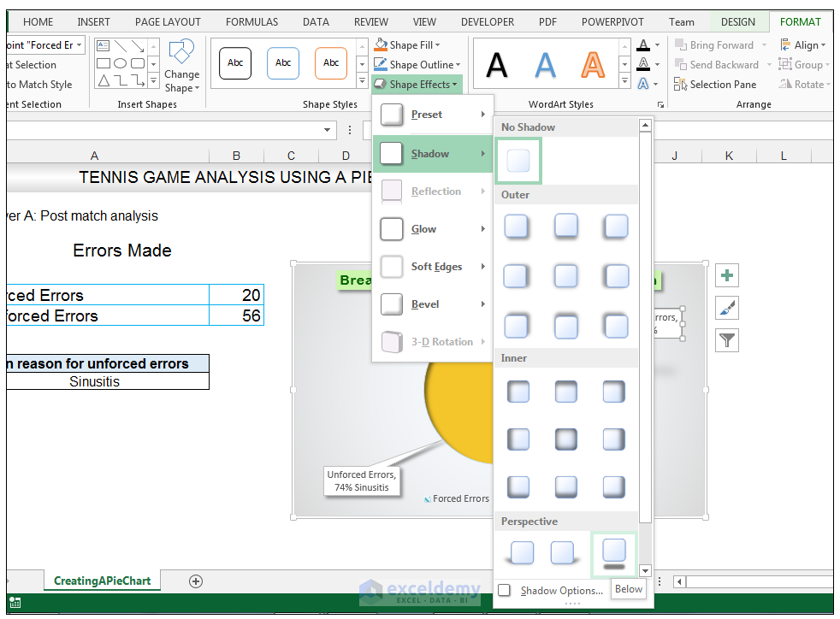
Task: Expand the Shape Styles gallery
Action: pos(362,81)
